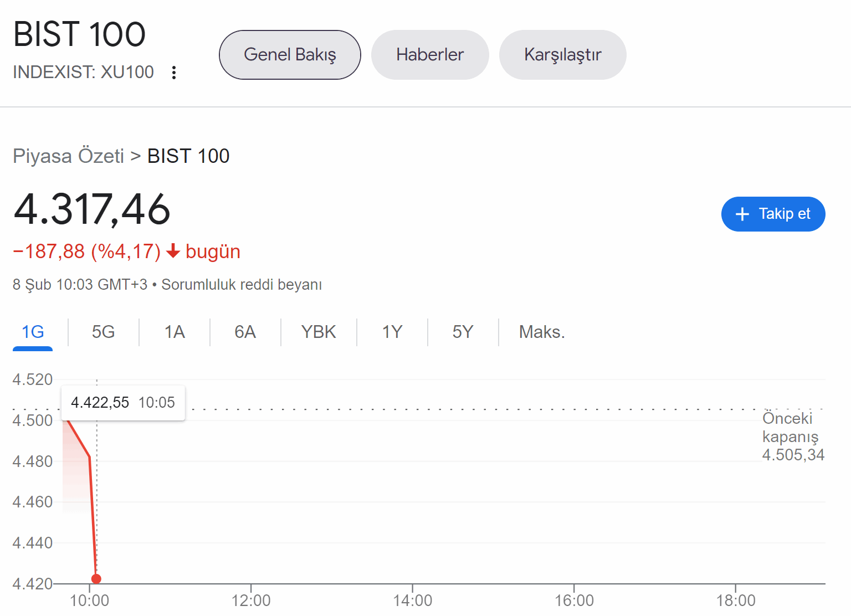Click the plus icon on Takip et
Screen dimensions: 851x616
pyautogui.click(x=742, y=214)
